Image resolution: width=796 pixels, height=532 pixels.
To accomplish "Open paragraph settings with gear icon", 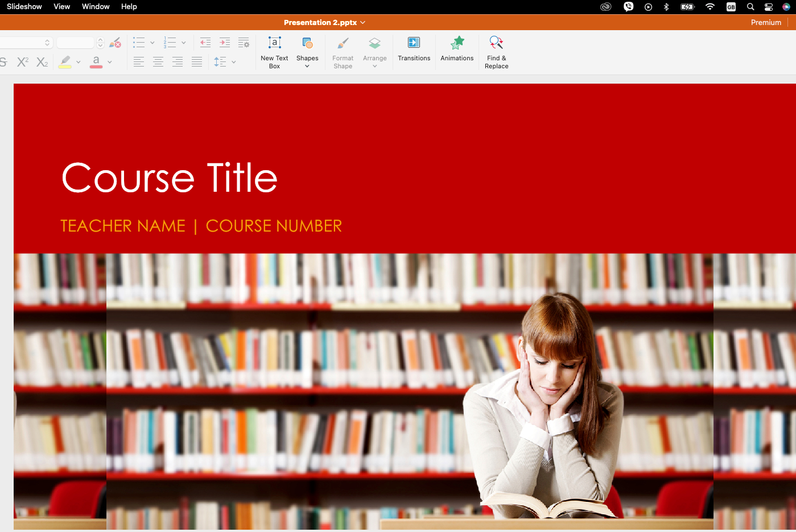I will click(x=244, y=43).
